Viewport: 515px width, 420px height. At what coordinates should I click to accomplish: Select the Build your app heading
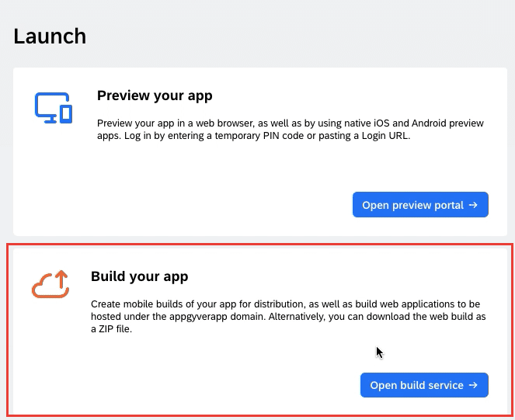[140, 276]
